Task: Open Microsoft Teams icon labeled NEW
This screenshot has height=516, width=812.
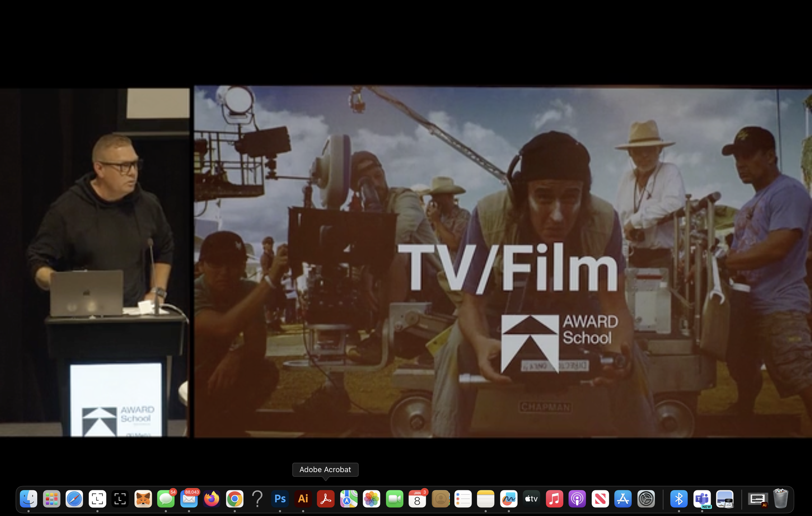Action: point(702,499)
